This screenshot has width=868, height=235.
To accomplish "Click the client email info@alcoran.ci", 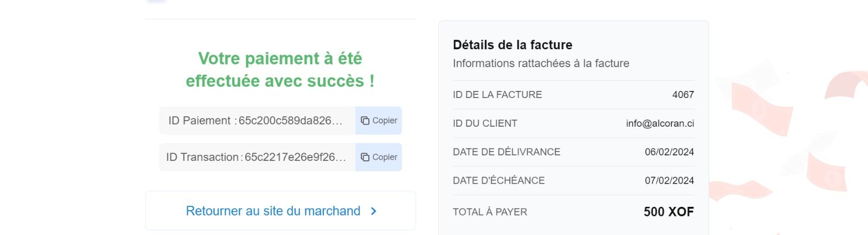I will pos(660,123).
